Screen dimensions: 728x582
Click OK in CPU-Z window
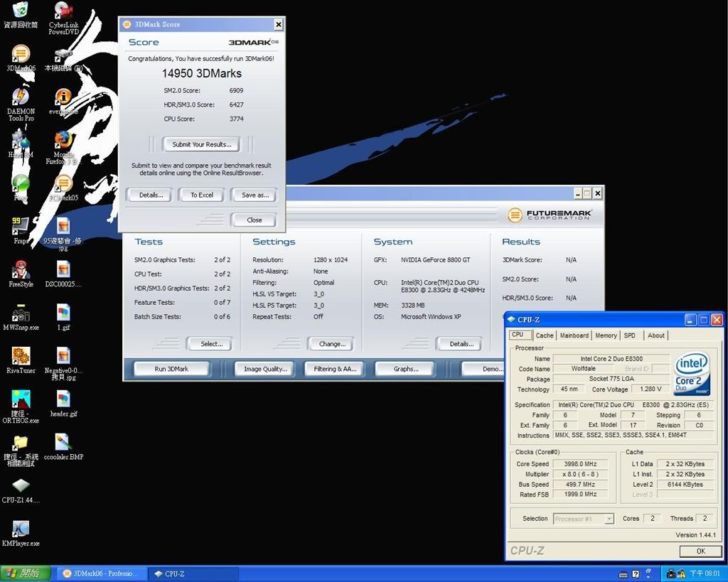(700, 551)
